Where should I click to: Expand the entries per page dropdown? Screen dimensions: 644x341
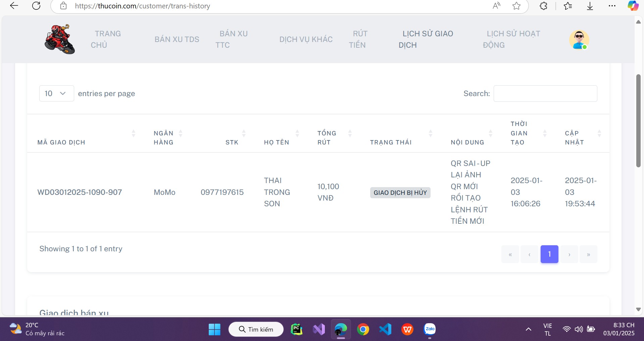click(56, 93)
